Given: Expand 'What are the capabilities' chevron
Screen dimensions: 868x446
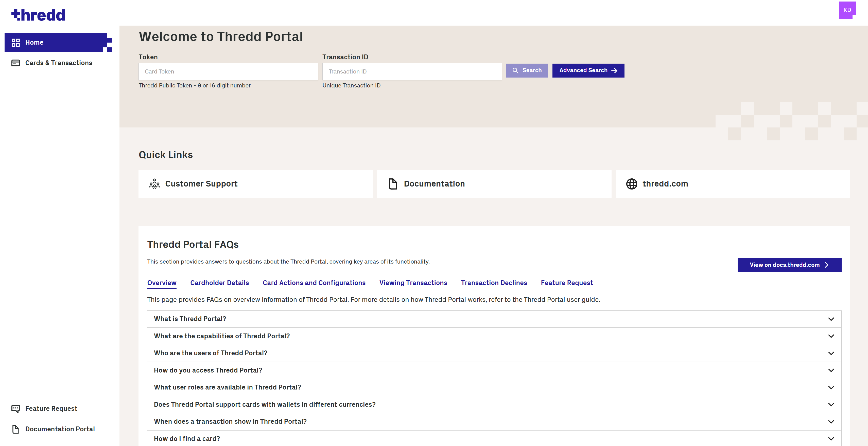Looking at the screenshot, I should pyautogui.click(x=831, y=336).
